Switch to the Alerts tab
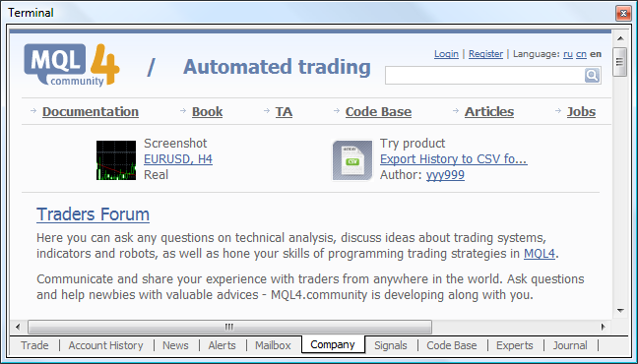The image size is (638, 364). 222,345
